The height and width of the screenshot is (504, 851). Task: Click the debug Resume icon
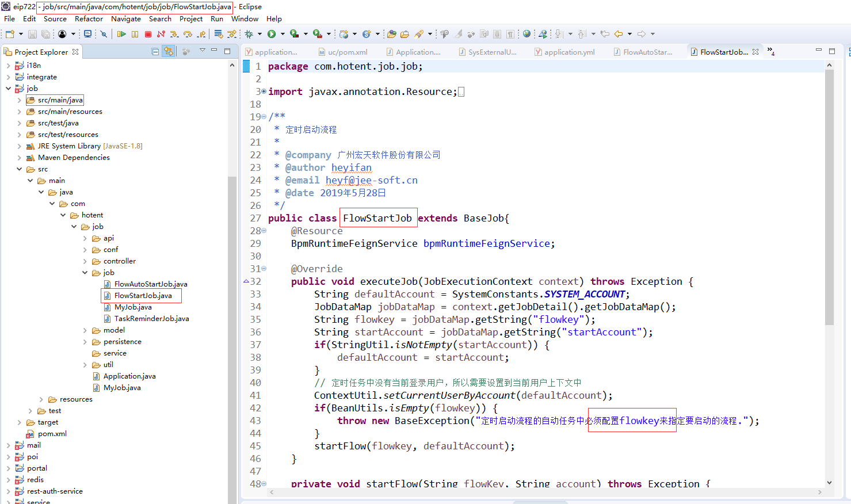[121, 35]
